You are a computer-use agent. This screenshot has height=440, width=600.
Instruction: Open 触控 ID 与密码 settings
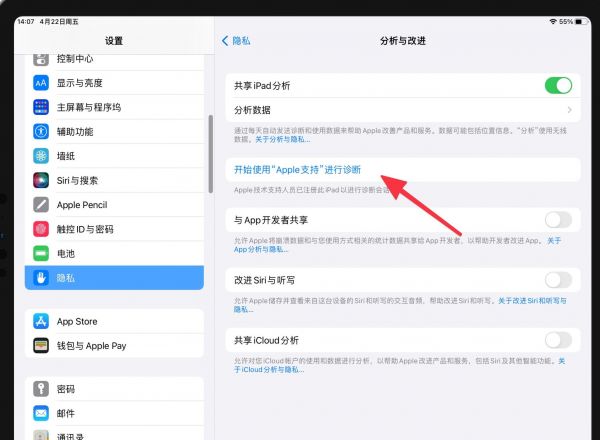[114, 229]
